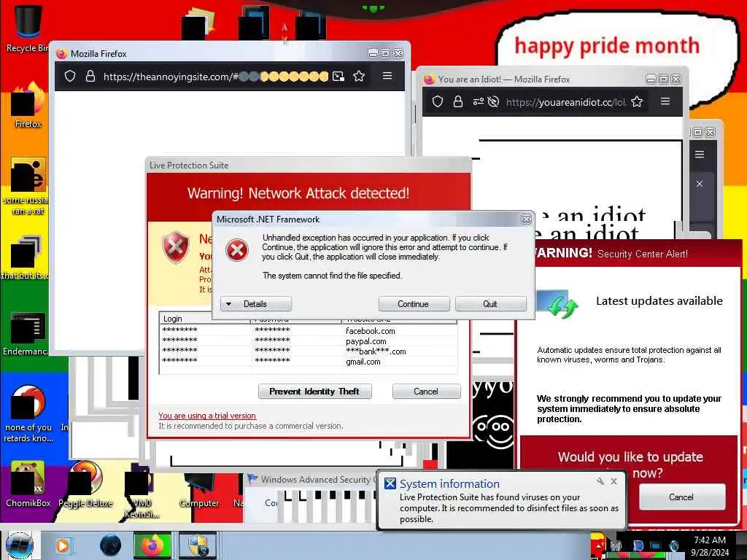747x560 pixels.
Task: Click the blue X icon in System information balloon
Action: point(390,484)
